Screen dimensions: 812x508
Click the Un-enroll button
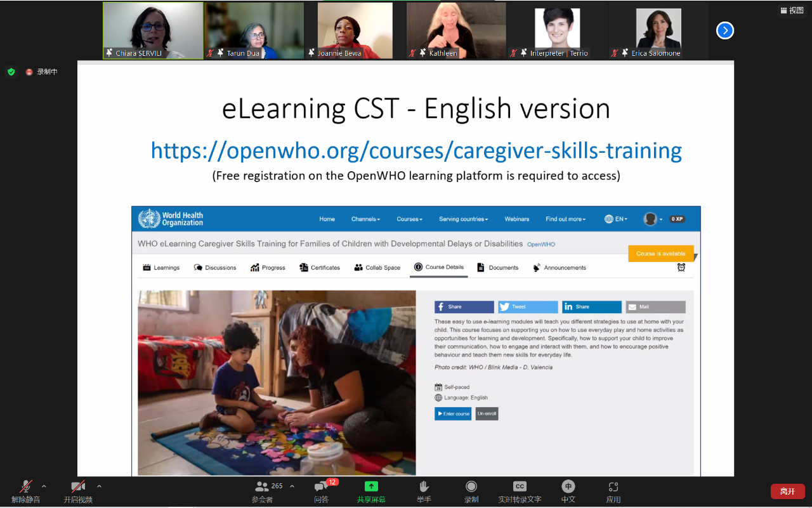487,414
